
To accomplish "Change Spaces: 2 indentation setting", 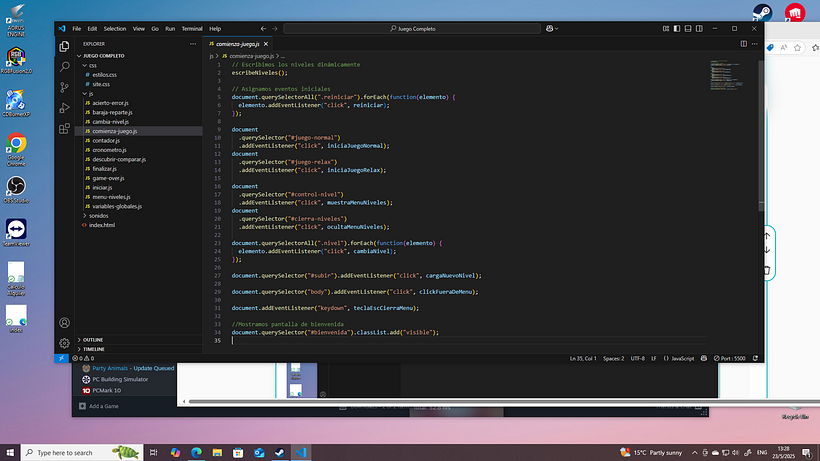I will 613,359.
